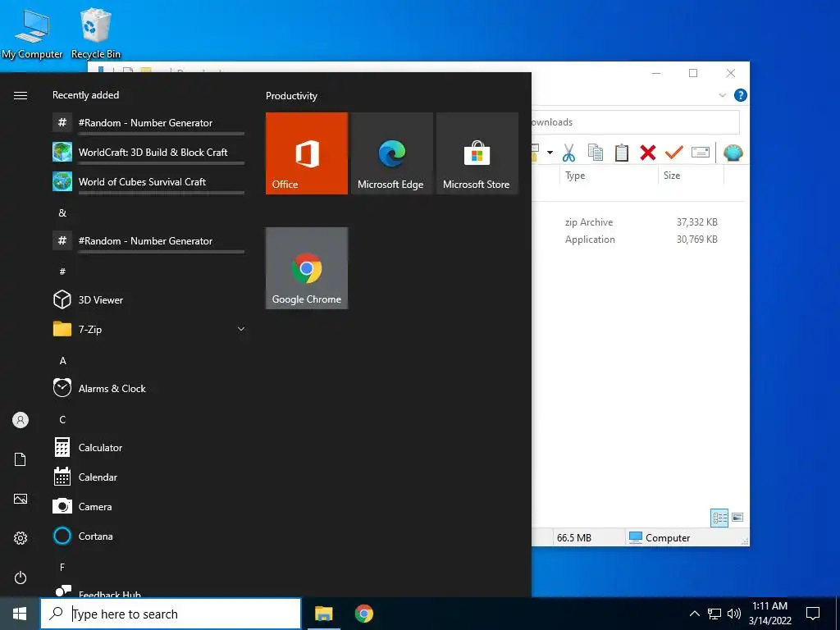Sort by the Size column header

pyautogui.click(x=691, y=176)
